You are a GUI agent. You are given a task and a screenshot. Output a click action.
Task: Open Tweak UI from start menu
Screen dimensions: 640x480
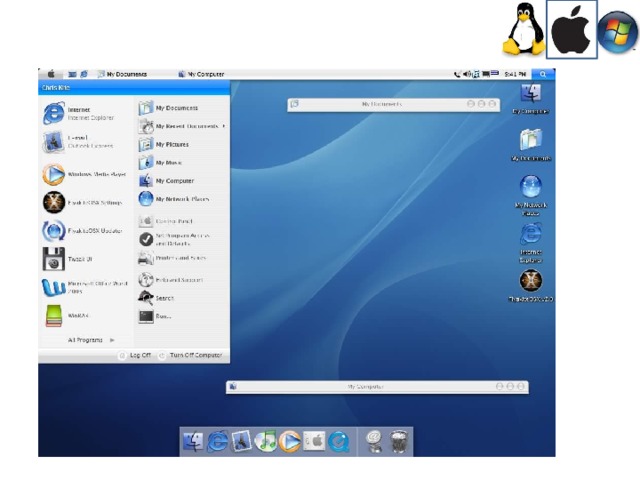[67, 259]
